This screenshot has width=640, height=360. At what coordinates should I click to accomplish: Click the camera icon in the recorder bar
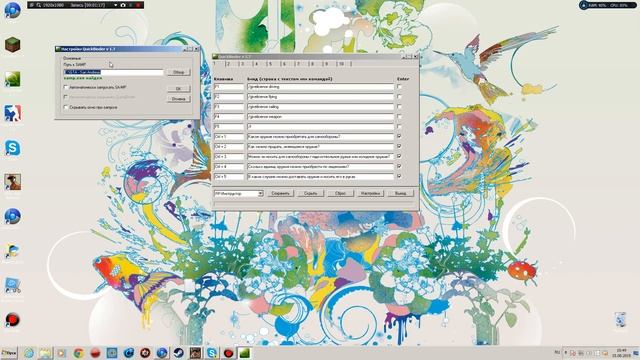(x=123, y=5)
